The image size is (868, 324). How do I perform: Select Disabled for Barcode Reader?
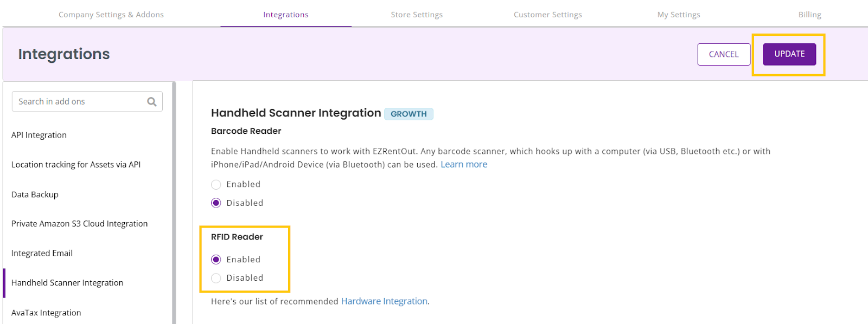click(216, 203)
